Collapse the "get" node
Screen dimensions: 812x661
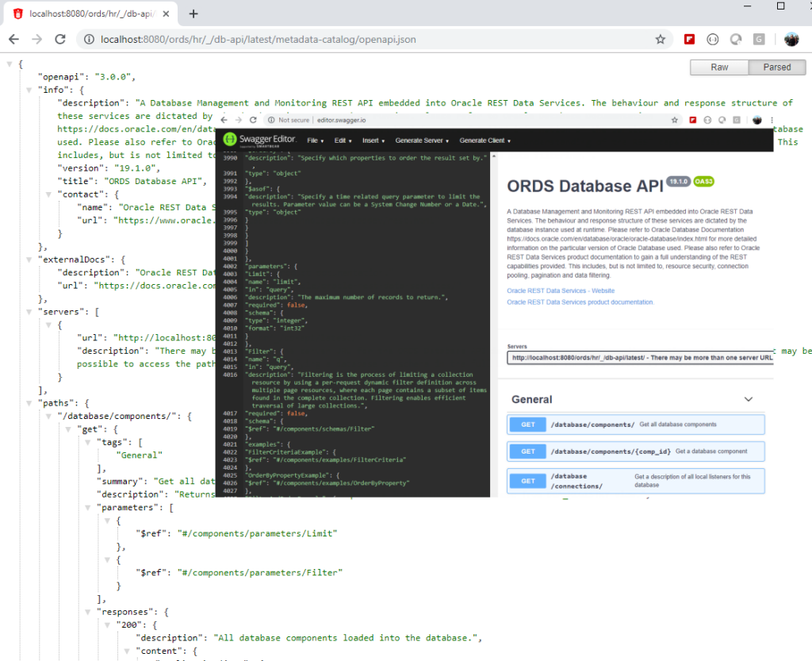[68, 429]
